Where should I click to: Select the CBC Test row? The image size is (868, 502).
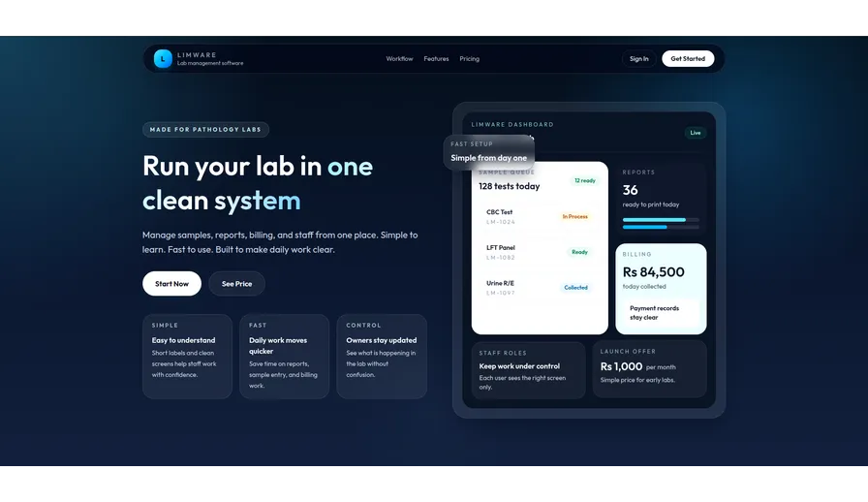pyautogui.click(x=540, y=217)
